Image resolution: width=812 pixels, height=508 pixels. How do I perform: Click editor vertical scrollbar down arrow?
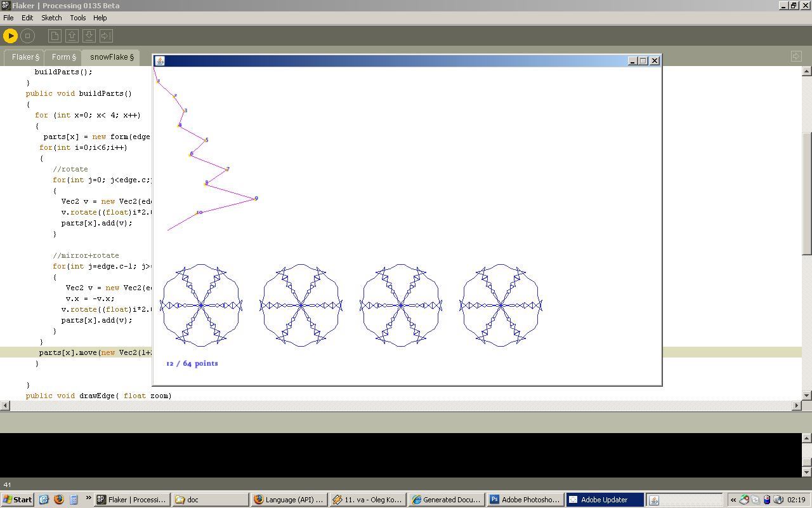click(807, 395)
